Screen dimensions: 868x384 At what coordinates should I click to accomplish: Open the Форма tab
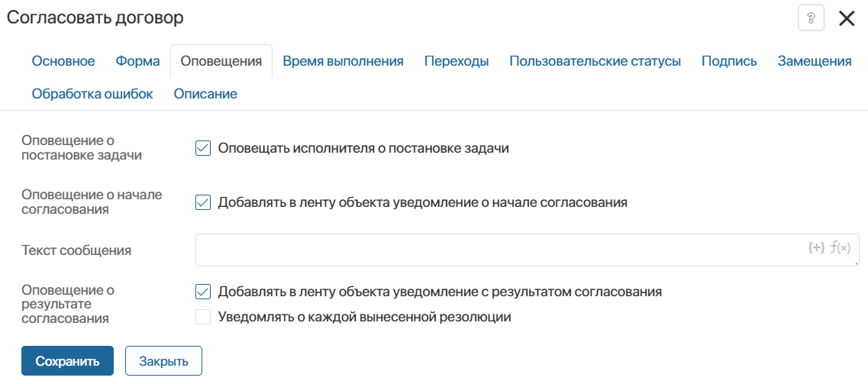pos(137,61)
